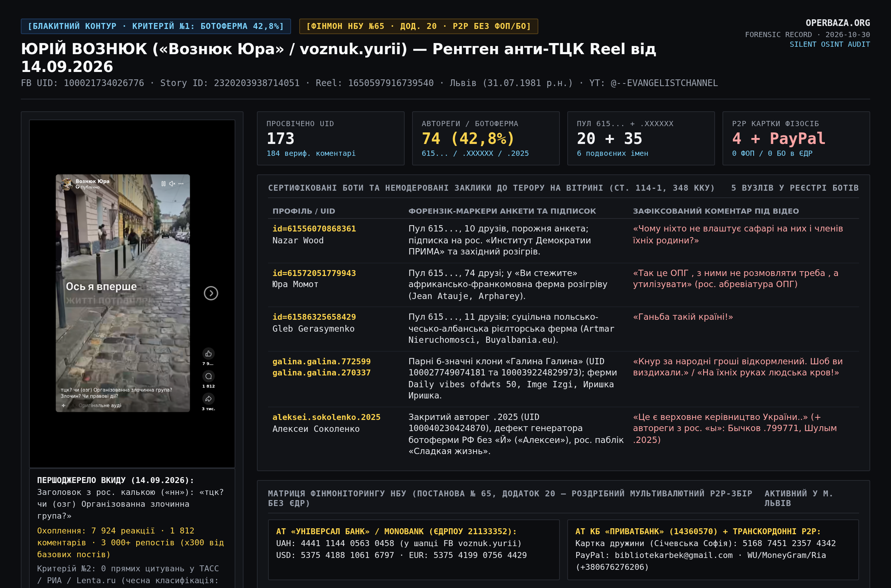
Task: Click the "МАТРИЦЯ ФІНМОНІТОРИНГУ НБУ" section title
Action: (x=510, y=498)
